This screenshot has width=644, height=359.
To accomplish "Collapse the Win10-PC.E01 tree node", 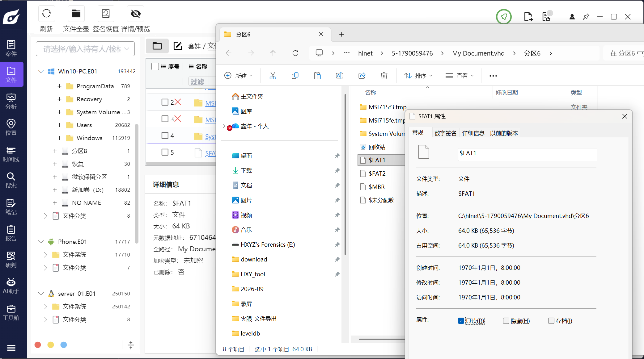I will tap(41, 71).
